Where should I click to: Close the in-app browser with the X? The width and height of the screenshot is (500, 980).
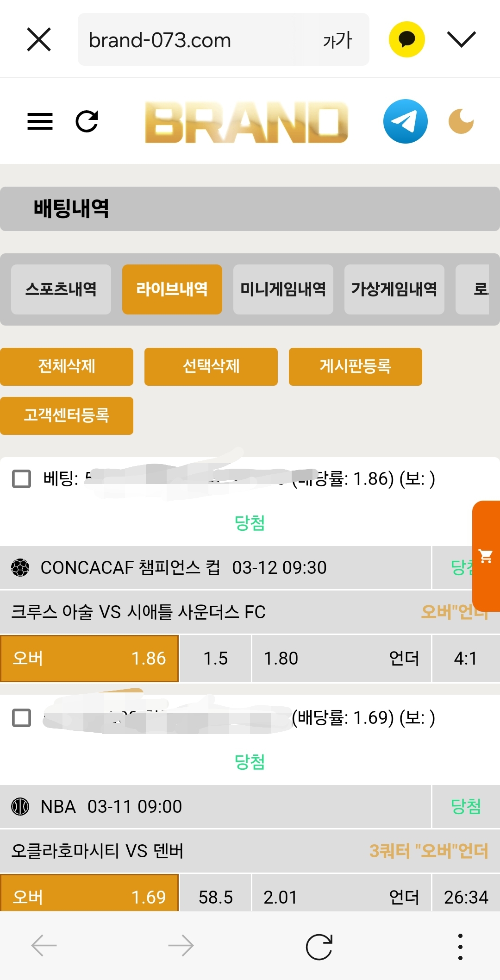pyautogui.click(x=39, y=39)
